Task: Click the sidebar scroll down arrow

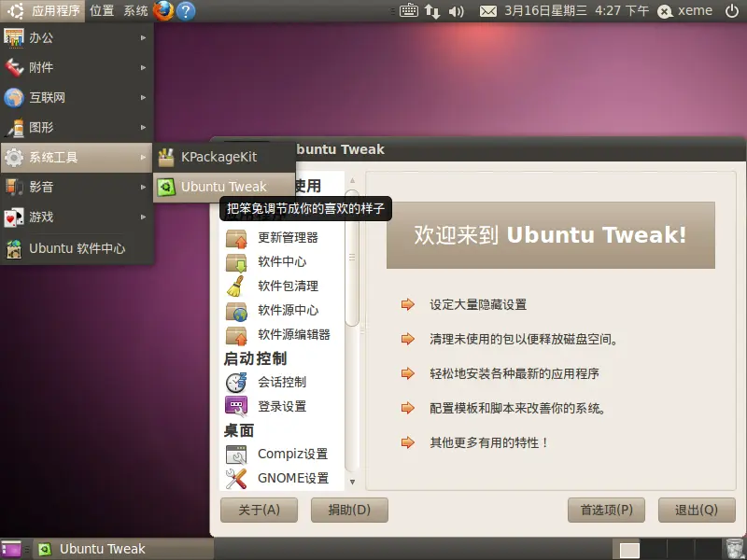Action: pyautogui.click(x=352, y=482)
